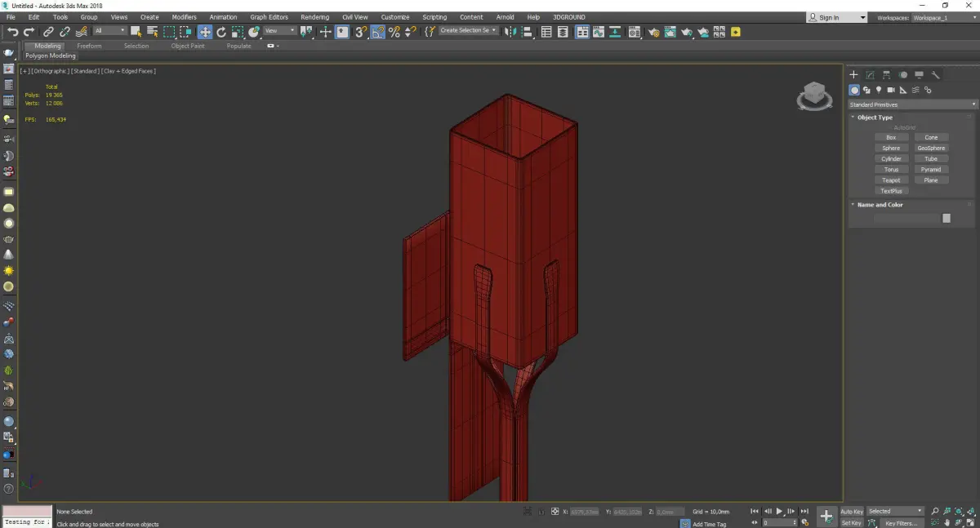
Task: Open the Rendering menu
Action: [x=314, y=17]
